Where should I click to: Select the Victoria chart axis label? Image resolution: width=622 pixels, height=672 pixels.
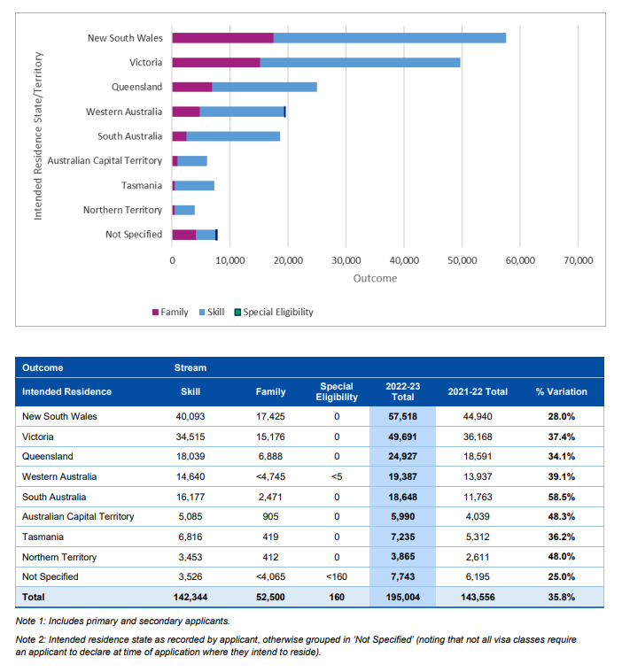click(146, 63)
